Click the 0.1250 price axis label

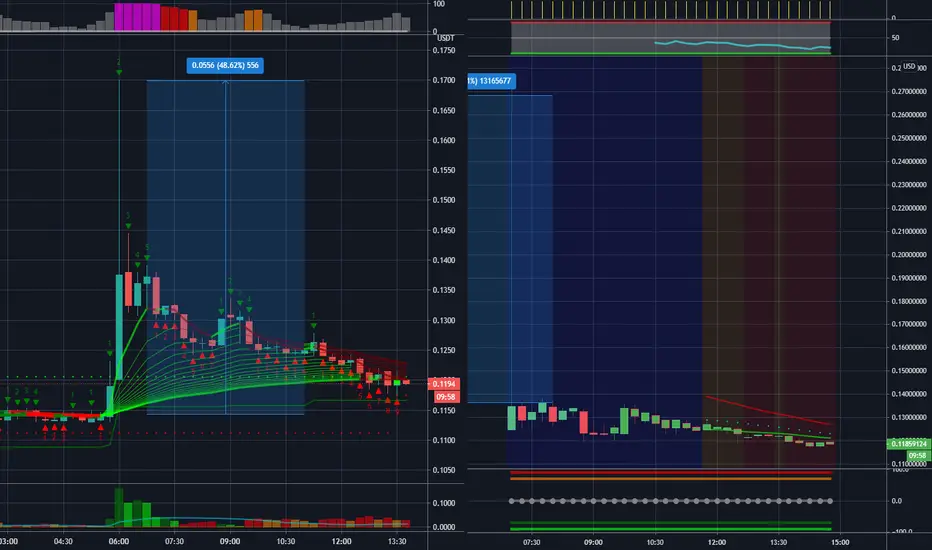tap(444, 350)
